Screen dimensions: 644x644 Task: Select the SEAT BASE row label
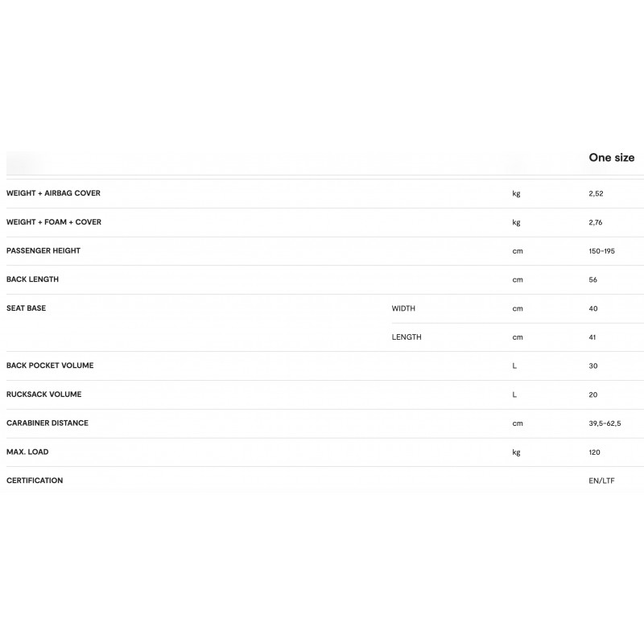pos(26,308)
